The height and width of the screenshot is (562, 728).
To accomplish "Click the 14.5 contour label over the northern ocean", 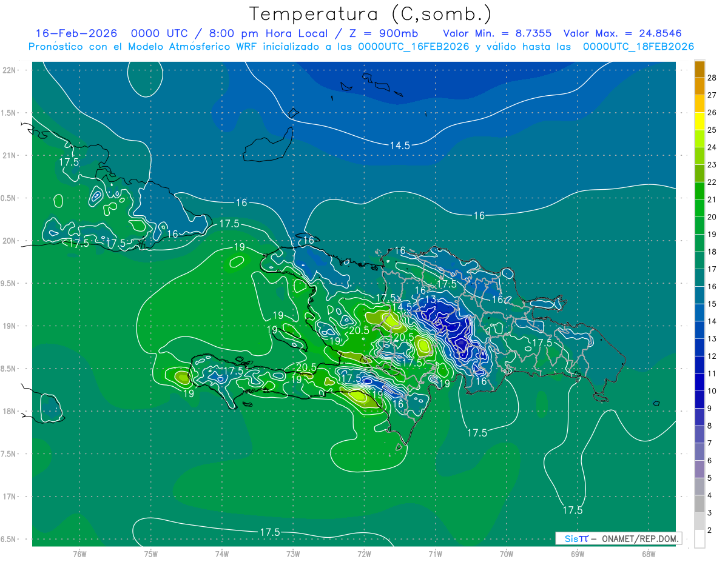I will 400,145.
